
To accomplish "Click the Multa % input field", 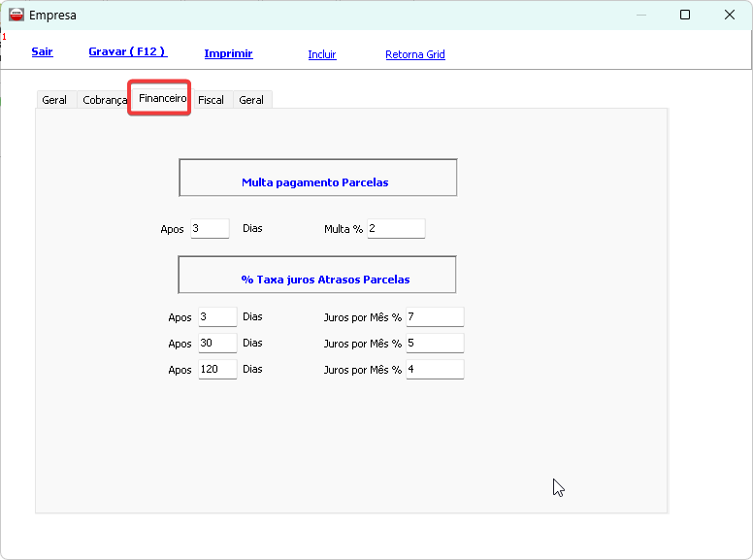I will click(396, 229).
